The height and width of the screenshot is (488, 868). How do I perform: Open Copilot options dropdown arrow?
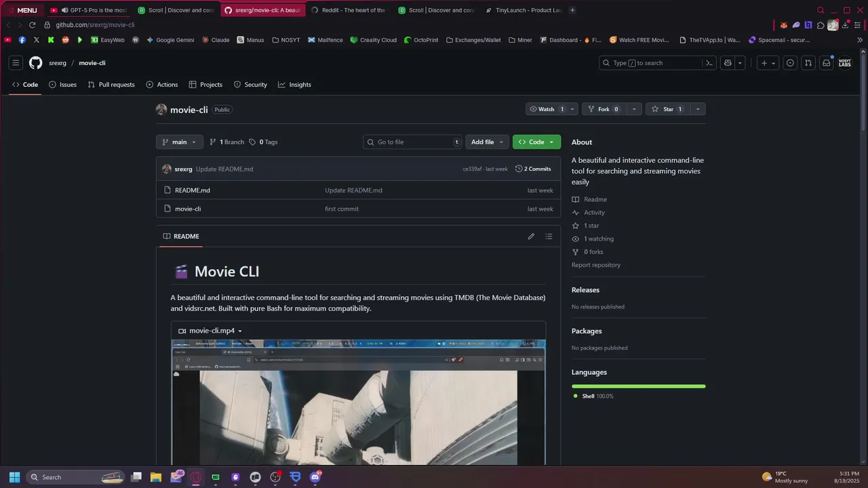(741, 63)
